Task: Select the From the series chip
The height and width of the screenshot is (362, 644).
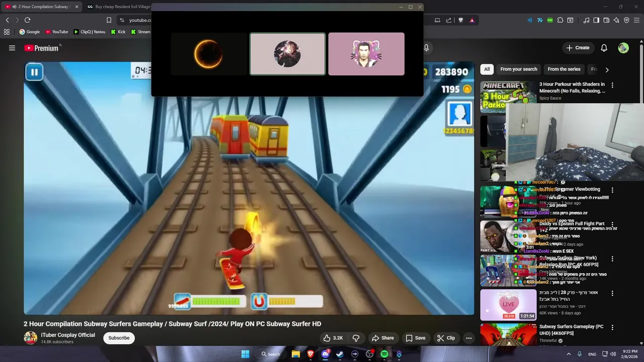Action: (564, 69)
